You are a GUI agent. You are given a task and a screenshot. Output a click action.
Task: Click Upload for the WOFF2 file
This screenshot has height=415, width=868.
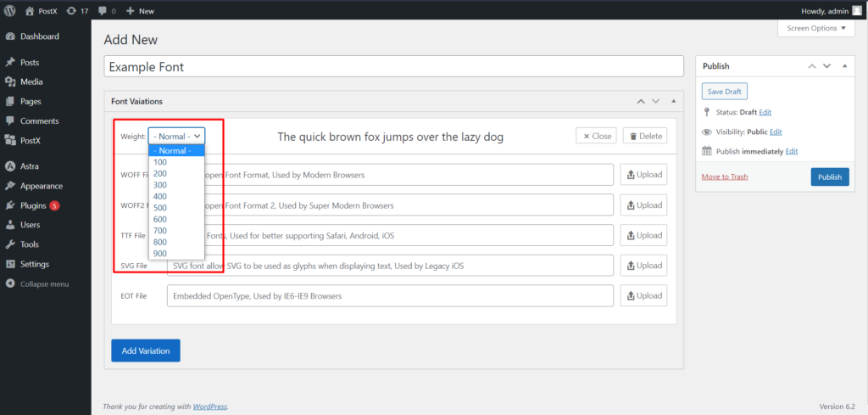click(x=643, y=205)
